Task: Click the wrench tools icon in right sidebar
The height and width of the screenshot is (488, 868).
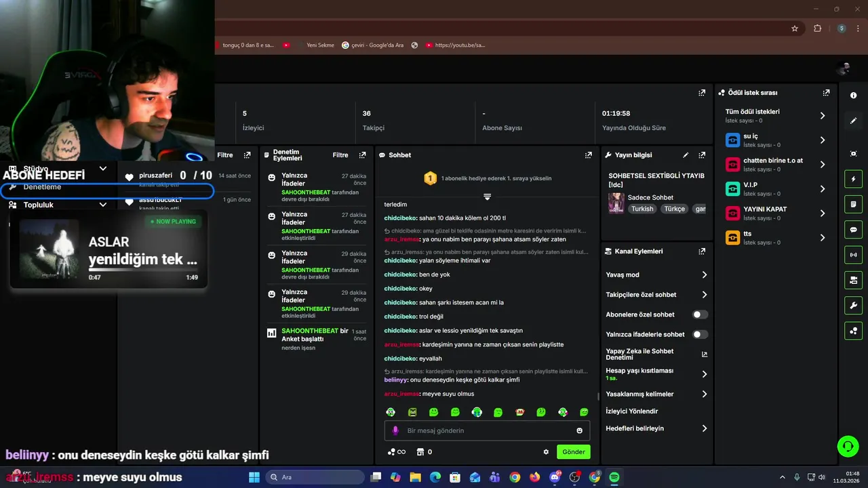Action: coord(853,306)
